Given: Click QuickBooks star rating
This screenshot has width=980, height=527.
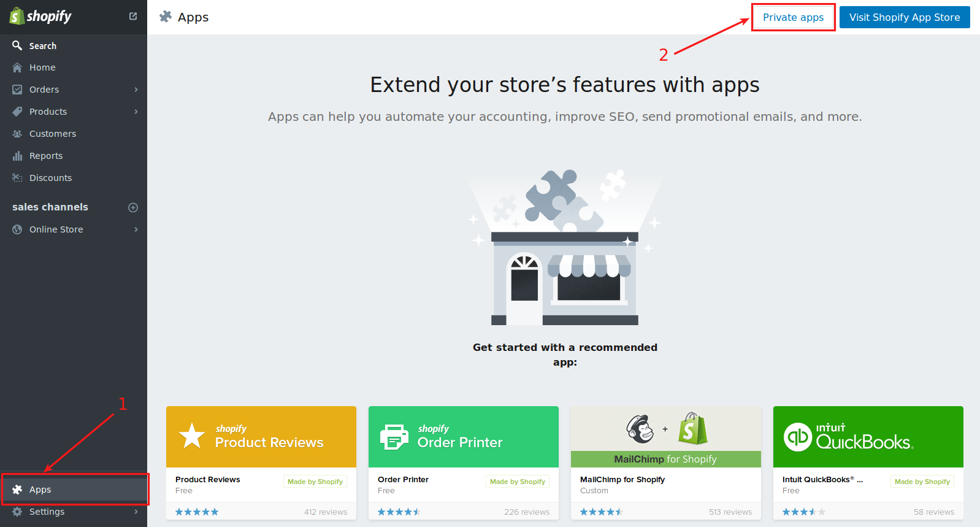Looking at the screenshot, I should pos(804,512).
